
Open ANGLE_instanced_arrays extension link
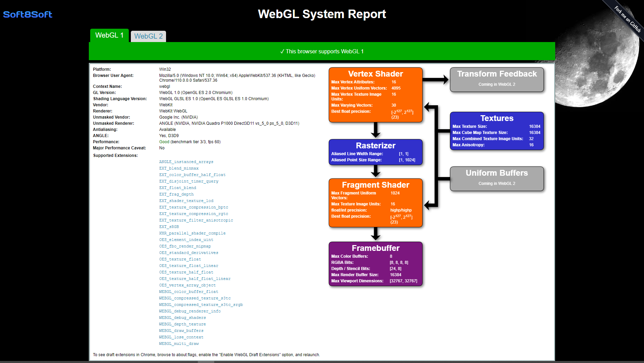(x=186, y=162)
